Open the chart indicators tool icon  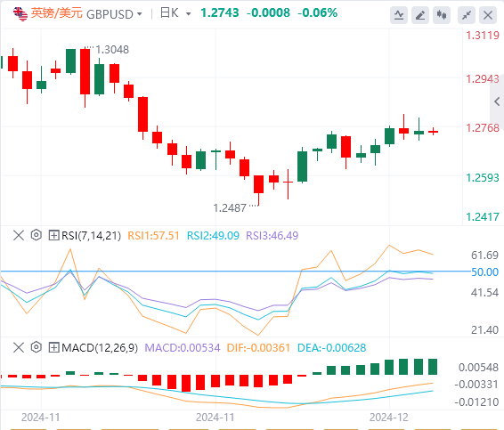pyautogui.click(x=399, y=15)
